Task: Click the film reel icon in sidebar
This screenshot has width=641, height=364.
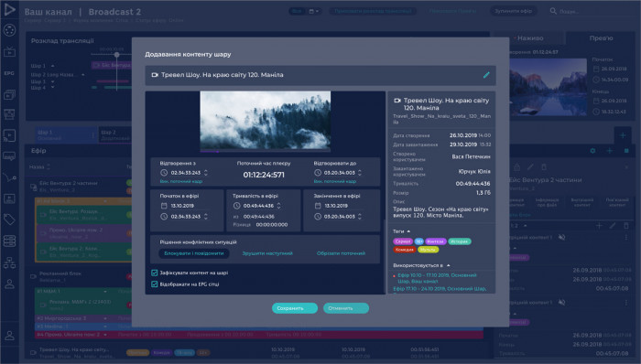Action: (x=9, y=30)
